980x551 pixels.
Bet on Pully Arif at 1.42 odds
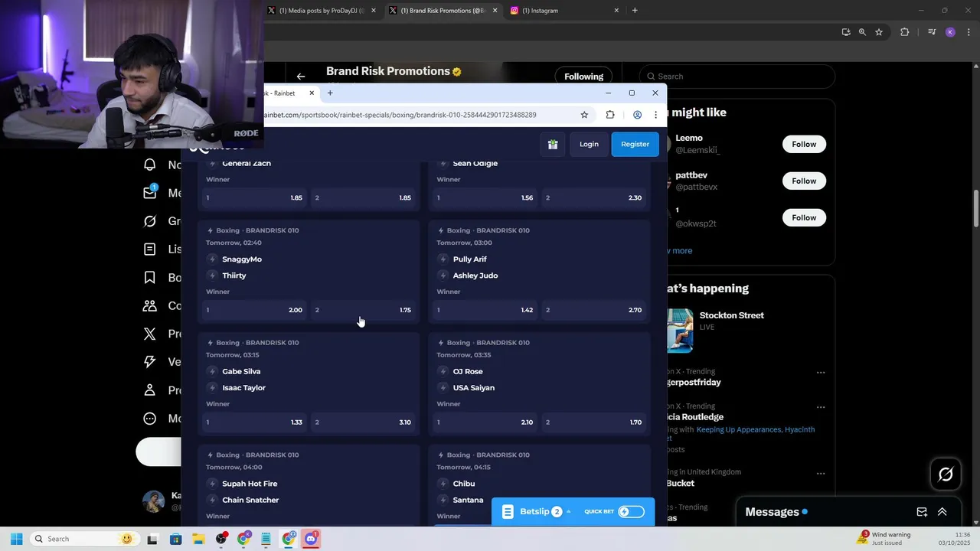[485, 310]
